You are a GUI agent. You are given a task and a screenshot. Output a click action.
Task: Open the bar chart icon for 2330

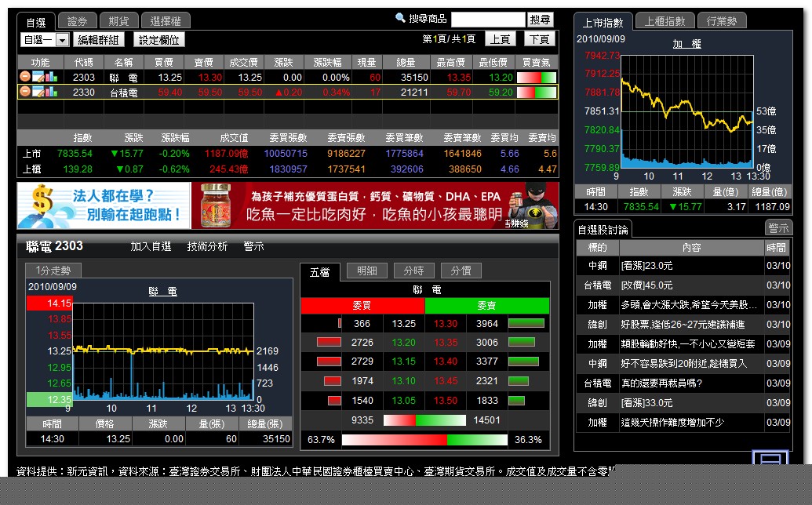(x=50, y=92)
